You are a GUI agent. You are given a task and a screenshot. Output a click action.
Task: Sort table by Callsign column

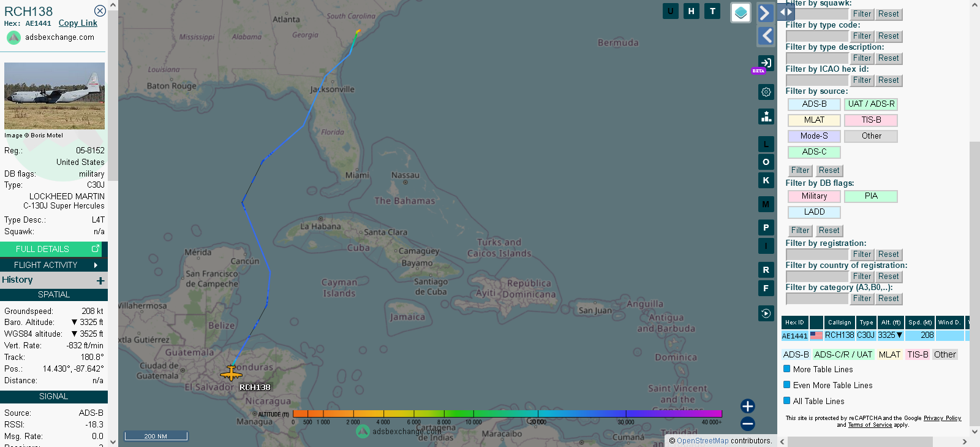840,323
